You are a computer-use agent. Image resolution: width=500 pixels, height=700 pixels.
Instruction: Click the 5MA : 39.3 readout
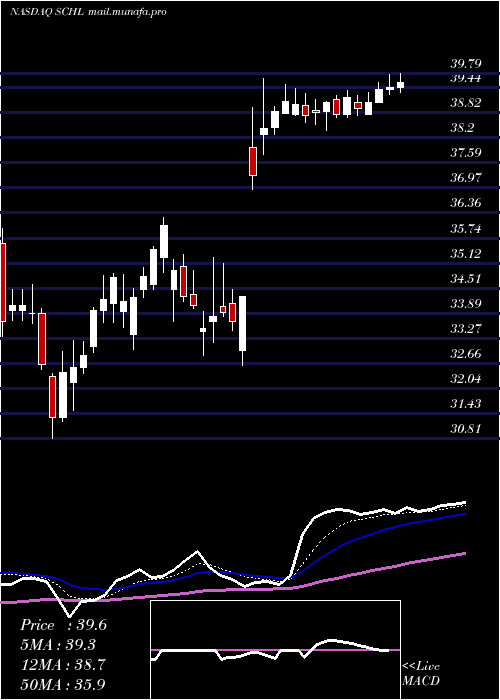[58, 645]
